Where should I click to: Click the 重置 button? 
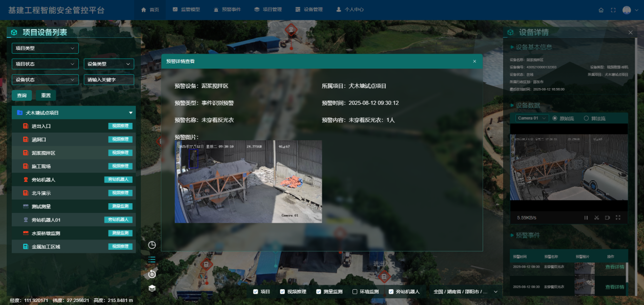[x=46, y=96]
